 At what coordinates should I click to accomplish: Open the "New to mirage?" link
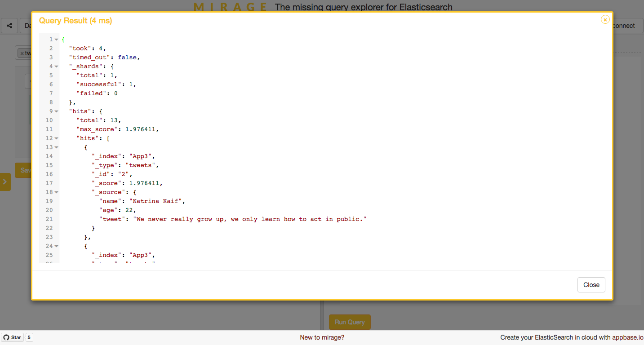[322, 337]
